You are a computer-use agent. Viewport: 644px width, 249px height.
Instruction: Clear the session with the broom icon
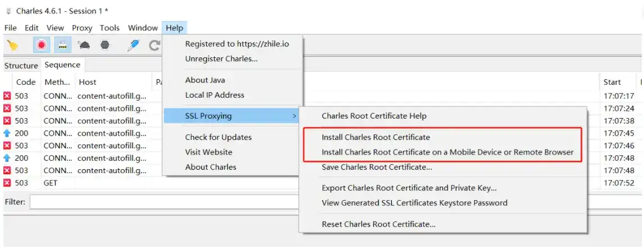pos(12,46)
